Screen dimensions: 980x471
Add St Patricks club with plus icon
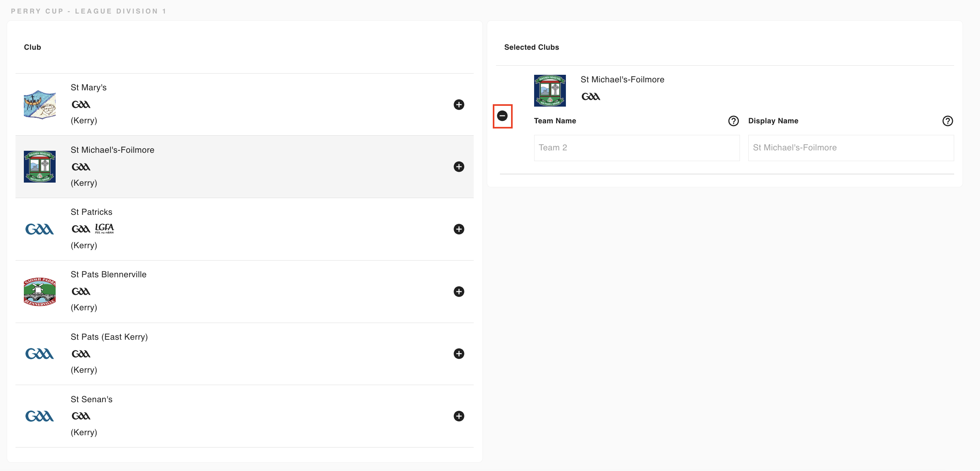click(459, 229)
